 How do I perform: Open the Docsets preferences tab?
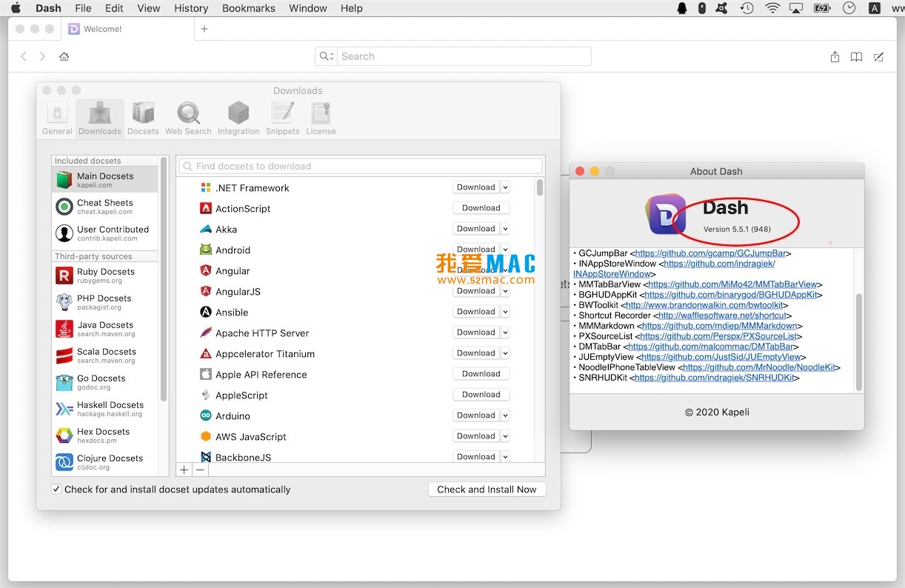click(x=143, y=118)
